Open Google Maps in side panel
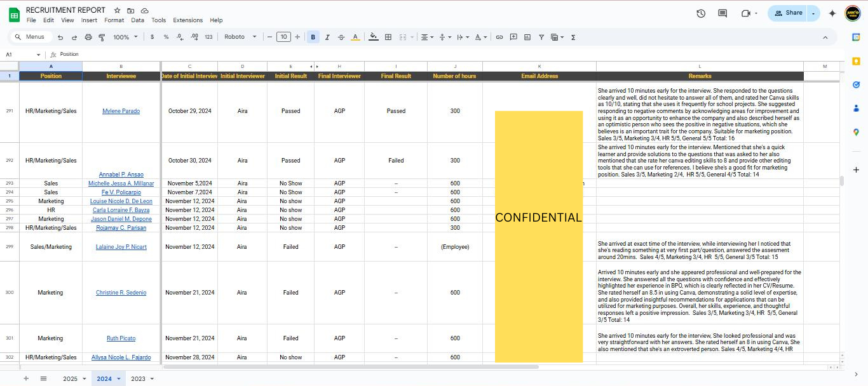Viewport: 868px width, 386px height. [856, 131]
